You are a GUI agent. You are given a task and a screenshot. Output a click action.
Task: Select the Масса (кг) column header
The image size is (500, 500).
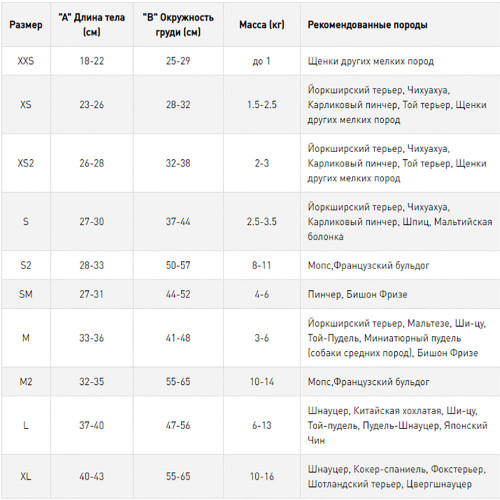click(x=262, y=25)
